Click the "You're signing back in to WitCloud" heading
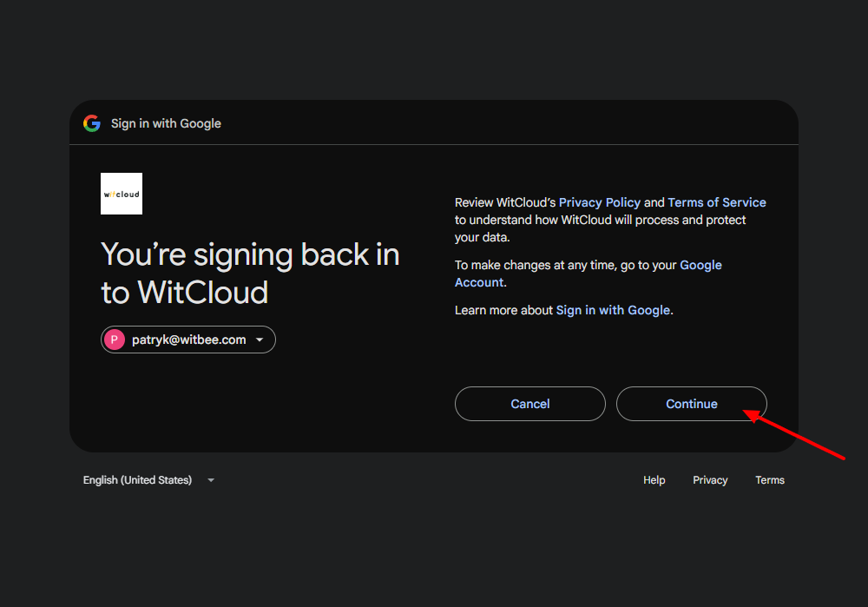This screenshot has width=868, height=607. (250, 273)
